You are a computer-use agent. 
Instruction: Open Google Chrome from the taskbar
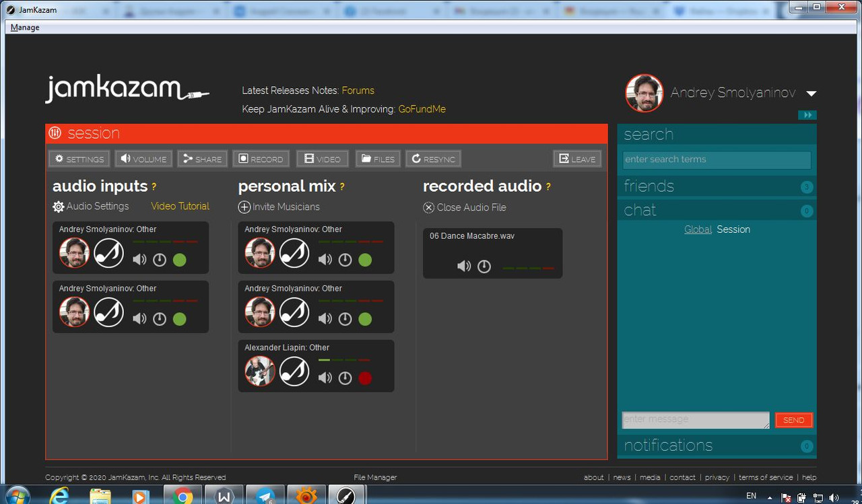[182, 496]
